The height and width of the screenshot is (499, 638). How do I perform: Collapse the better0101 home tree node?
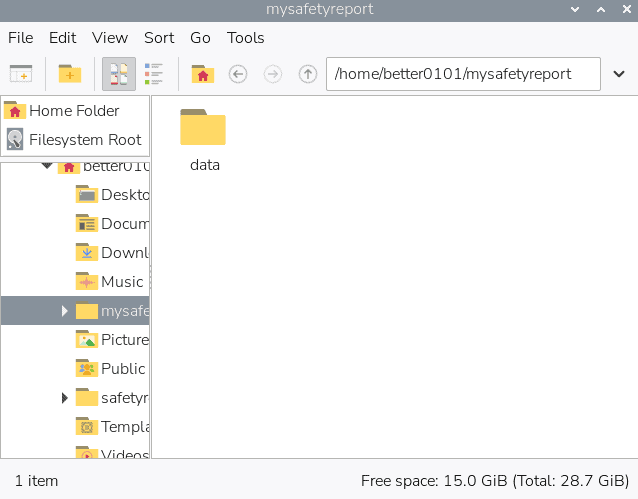pyautogui.click(x=46, y=166)
